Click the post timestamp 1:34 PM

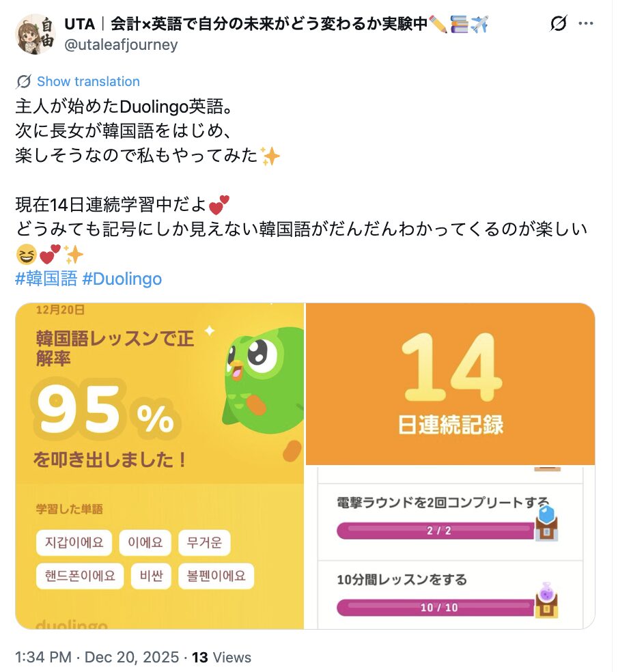[x=44, y=658]
